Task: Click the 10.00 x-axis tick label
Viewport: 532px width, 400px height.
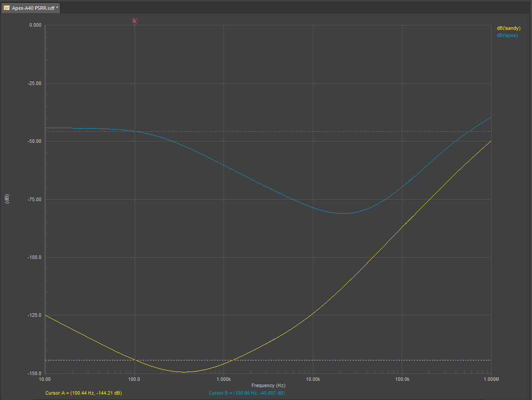Action: pyautogui.click(x=45, y=379)
